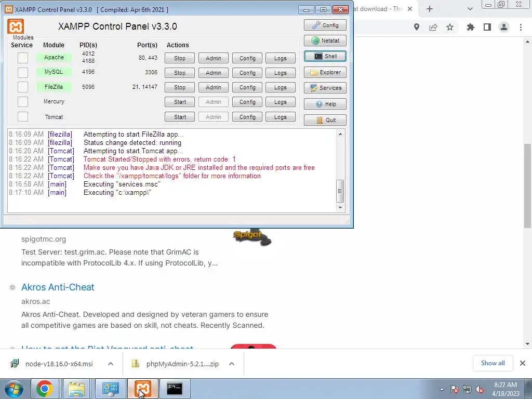Screen dimensions: 532x399
Task: Show hidden tray icons
Action: tap(442, 389)
